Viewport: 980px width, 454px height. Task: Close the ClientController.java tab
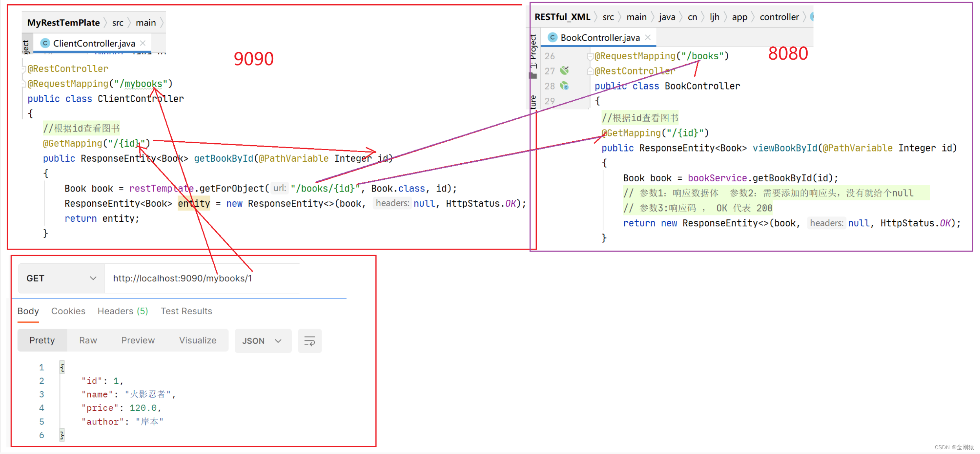coord(143,43)
